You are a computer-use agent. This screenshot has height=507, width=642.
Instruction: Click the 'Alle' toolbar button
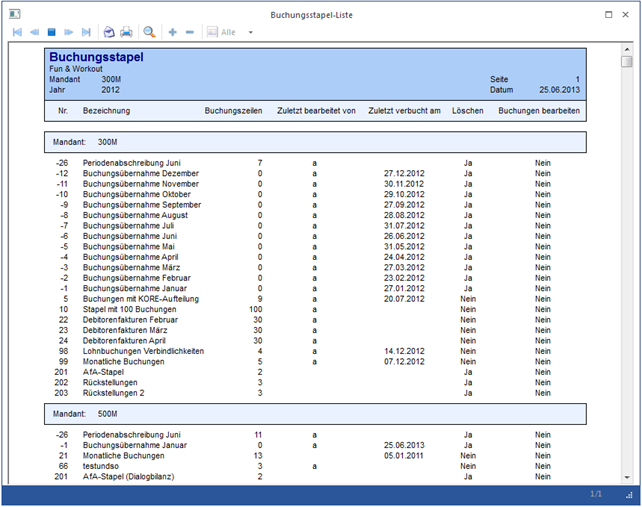point(222,32)
